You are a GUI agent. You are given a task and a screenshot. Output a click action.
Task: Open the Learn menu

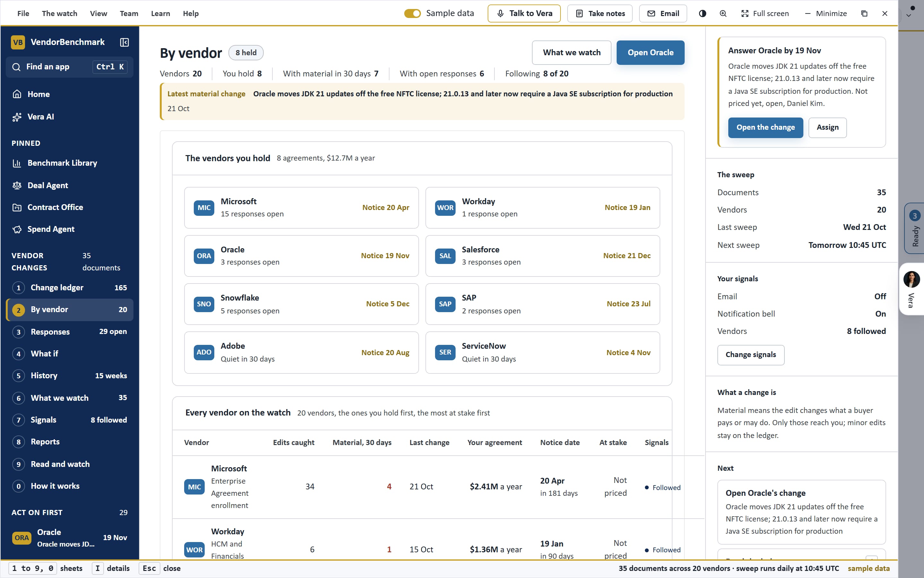click(x=160, y=13)
